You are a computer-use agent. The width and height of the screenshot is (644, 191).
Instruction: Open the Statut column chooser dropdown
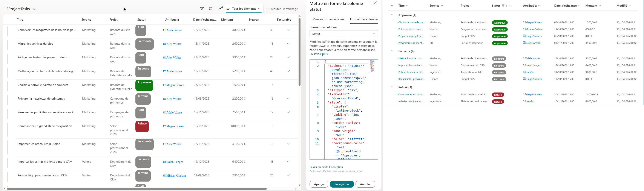coord(343,34)
